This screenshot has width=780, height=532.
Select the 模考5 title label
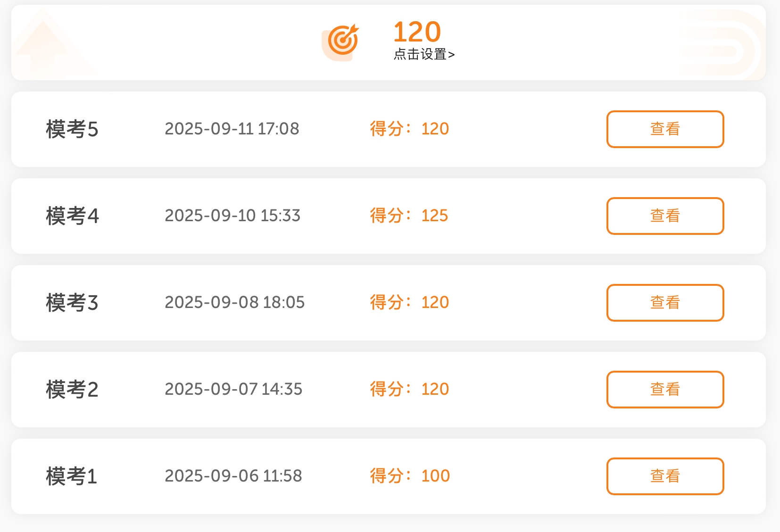click(x=72, y=129)
